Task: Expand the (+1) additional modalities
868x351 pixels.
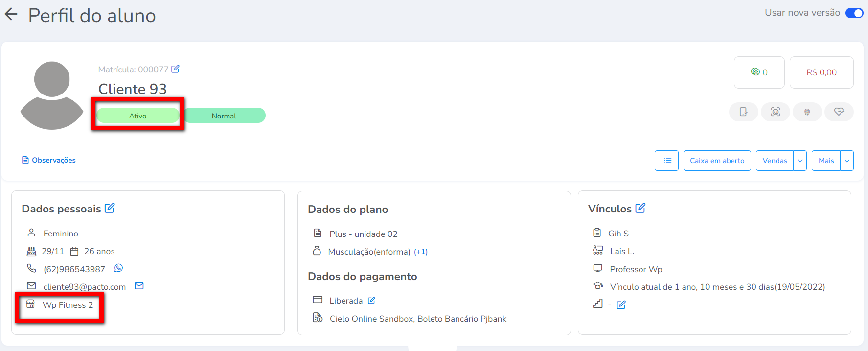Action: pos(421,252)
